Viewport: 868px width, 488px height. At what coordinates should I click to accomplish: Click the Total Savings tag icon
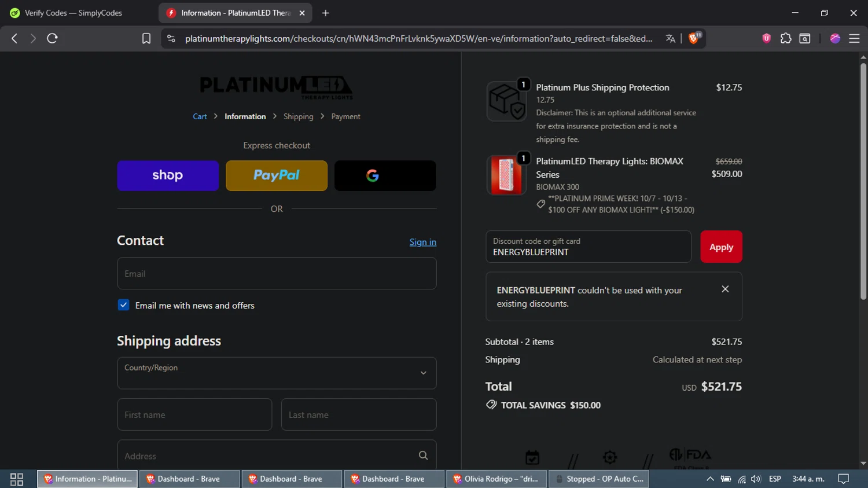(491, 405)
